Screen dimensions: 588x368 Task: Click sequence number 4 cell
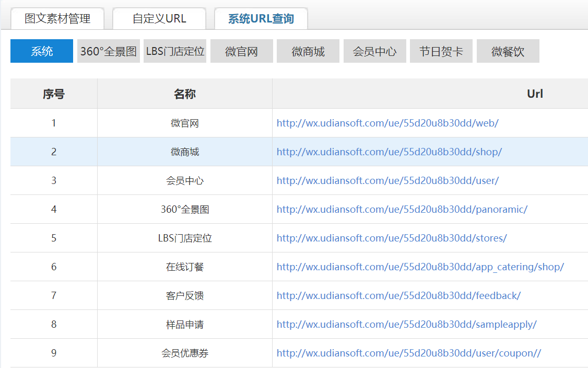pos(54,209)
